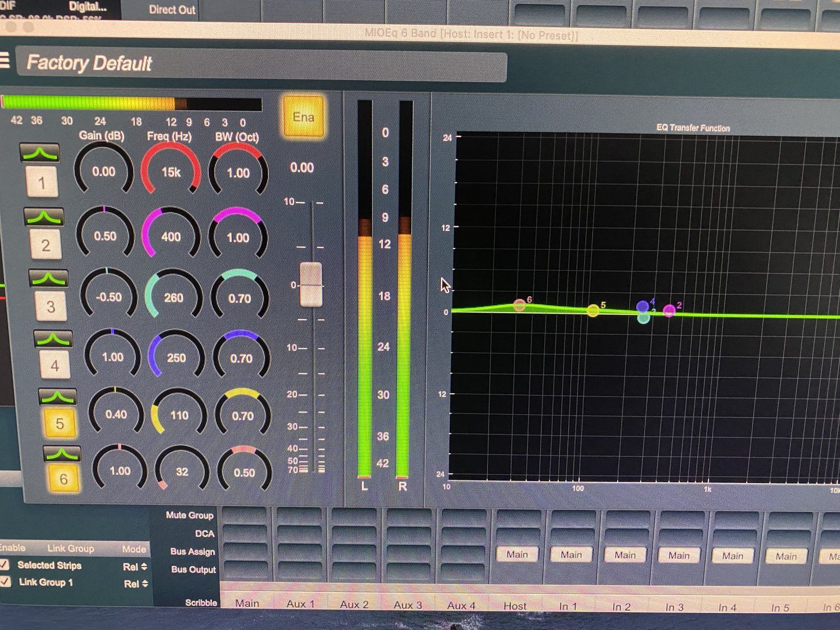
Task: Open Selected Strips Rel mode dropdown
Action: 135,566
